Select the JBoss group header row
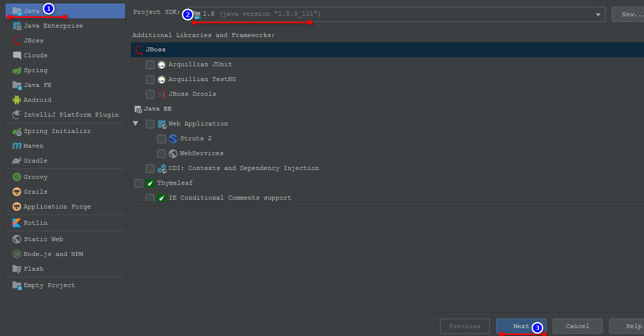644x336 pixels. coord(387,49)
